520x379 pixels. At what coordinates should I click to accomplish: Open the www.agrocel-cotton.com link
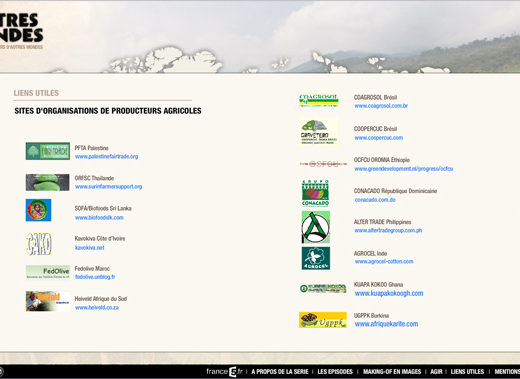pos(384,261)
